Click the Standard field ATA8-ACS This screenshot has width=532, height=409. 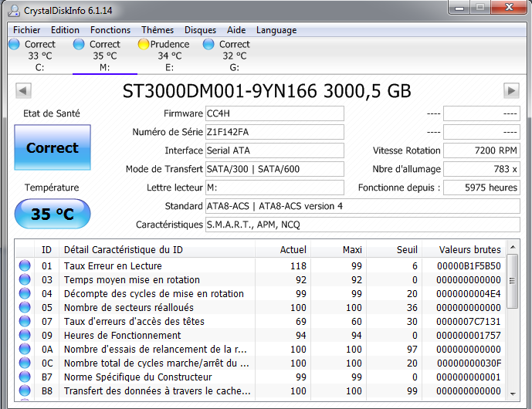[362, 206]
